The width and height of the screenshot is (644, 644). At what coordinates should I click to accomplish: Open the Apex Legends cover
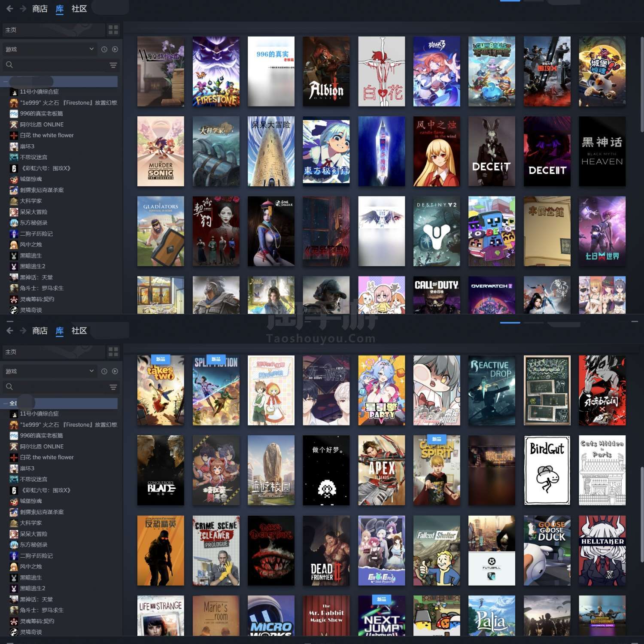pyautogui.click(x=382, y=471)
